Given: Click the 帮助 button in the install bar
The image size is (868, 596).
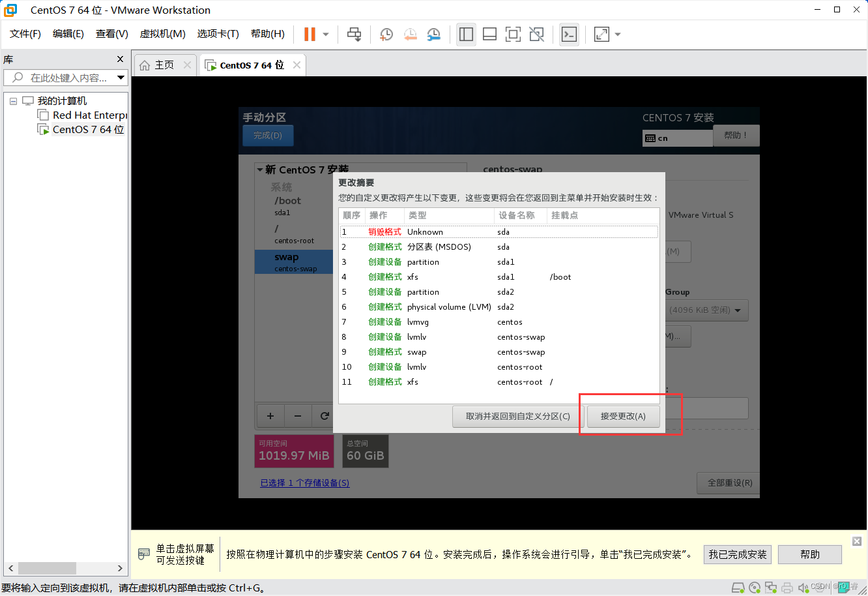Looking at the screenshot, I should pos(810,555).
